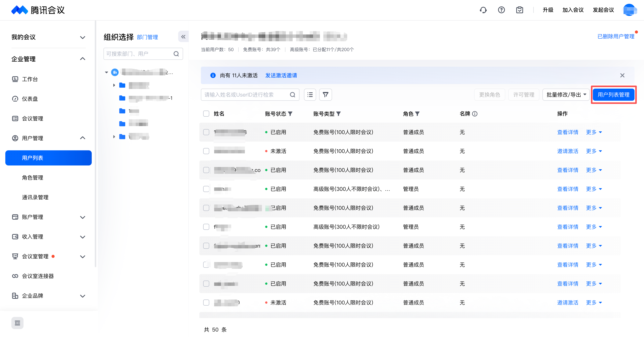The width and height of the screenshot is (644, 337).
Task: Click the sidebar collapse icon at bottom left
Action: tap(17, 323)
